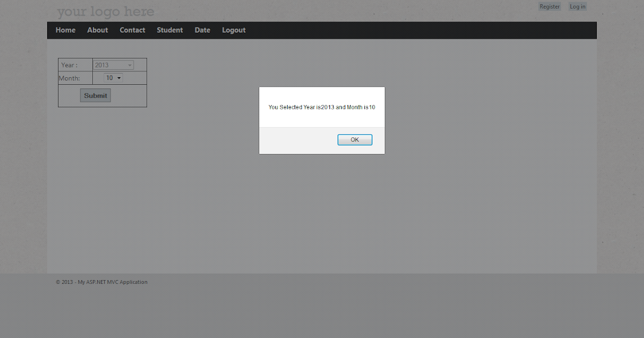
Task: Expand the Year combo box arrow
Action: (129, 64)
